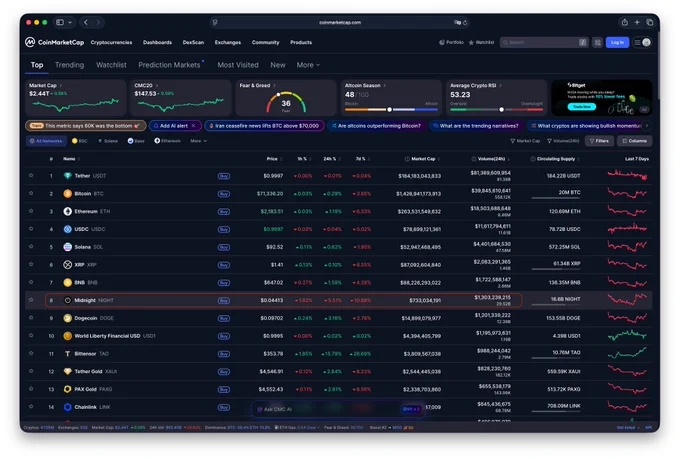Open the Most Visited tab
The height and width of the screenshot is (459, 680).
point(238,65)
